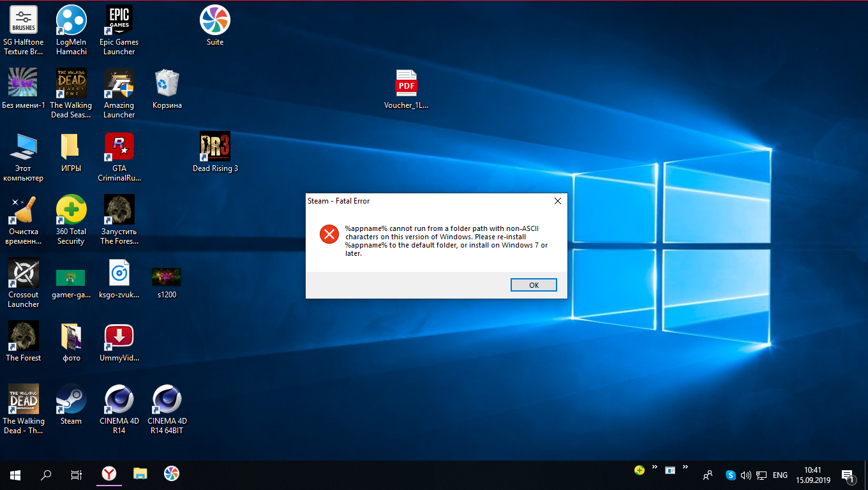The image size is (868, 490).
Task: Select the Amazing Launcher shortcut
Action: (x=119, y=93)
